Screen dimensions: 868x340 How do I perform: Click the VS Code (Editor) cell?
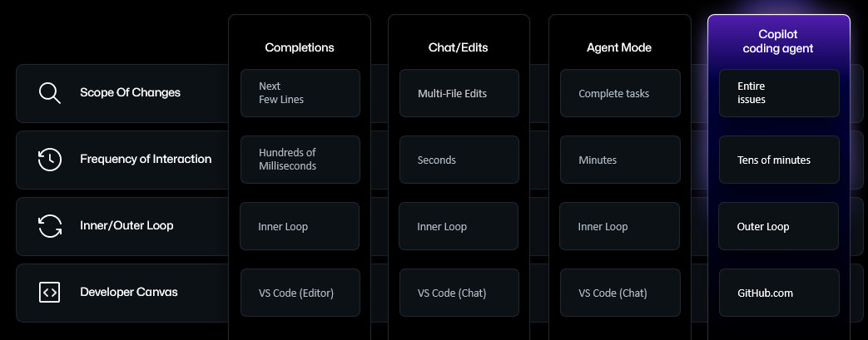pos(300,293)
